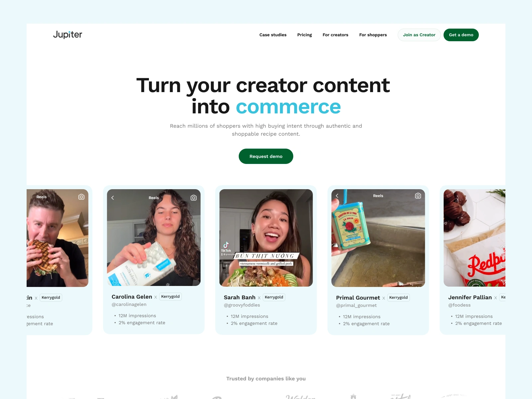Click camera icon on Carolina Gelen reel

point(194,198)
